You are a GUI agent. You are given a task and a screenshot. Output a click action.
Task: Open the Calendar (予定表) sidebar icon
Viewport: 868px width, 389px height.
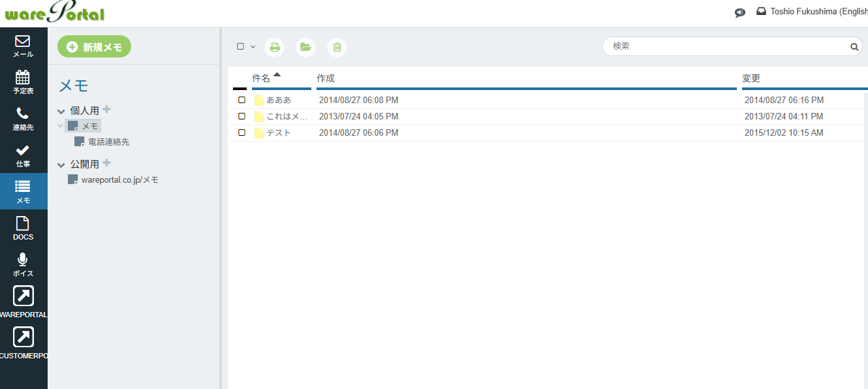(23, 82)
